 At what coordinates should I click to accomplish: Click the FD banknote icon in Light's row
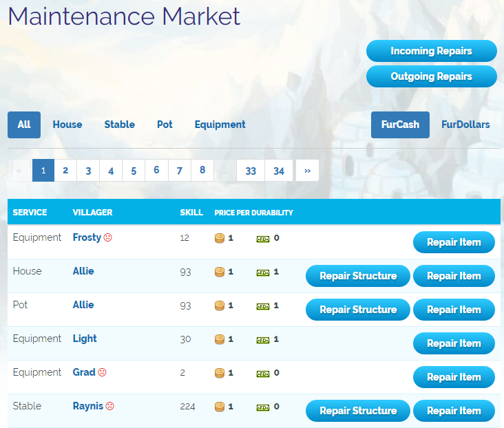point(262,339)
